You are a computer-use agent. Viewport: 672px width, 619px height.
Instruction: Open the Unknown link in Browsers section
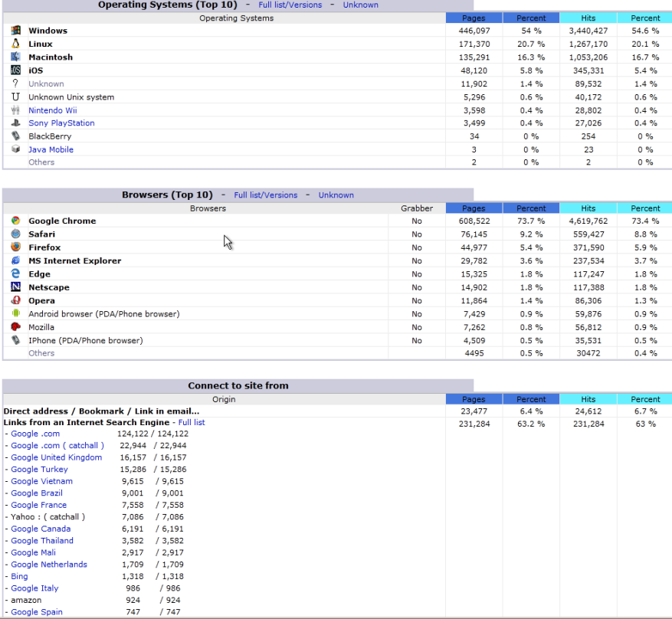[x=336, y=195]
